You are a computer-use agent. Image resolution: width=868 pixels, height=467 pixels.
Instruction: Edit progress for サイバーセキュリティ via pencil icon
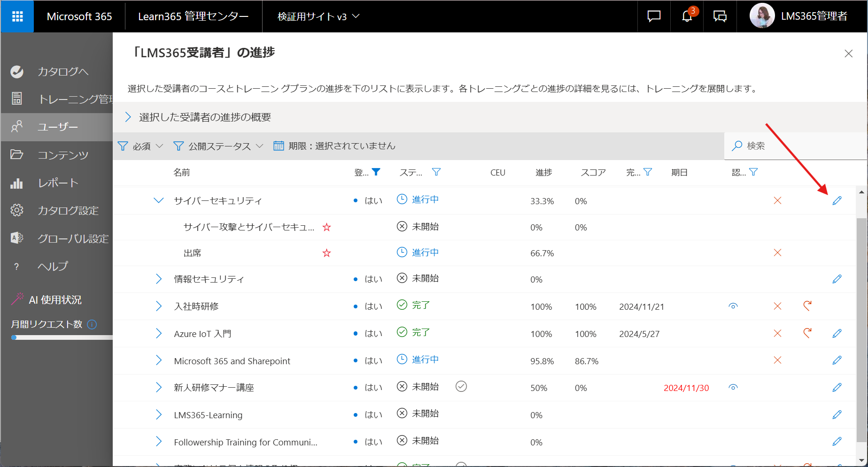(x=837, y=201)
